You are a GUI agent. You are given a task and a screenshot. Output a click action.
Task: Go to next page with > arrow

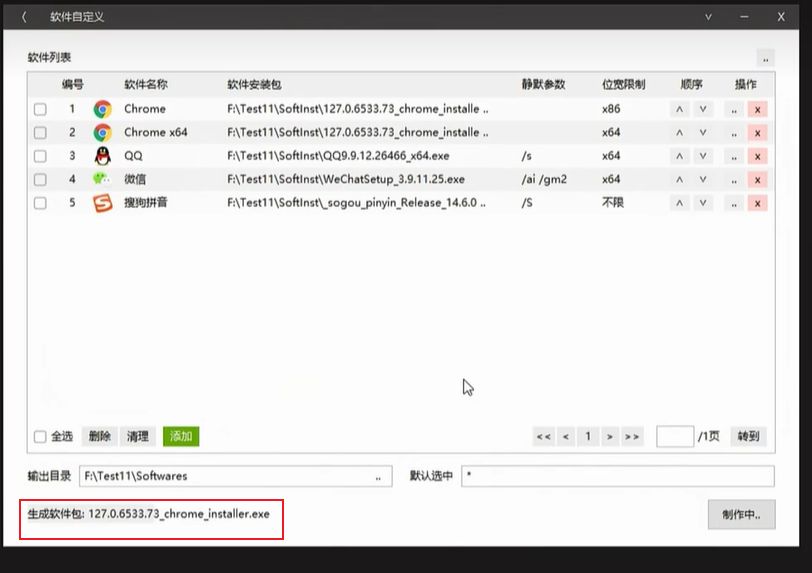(x=609, y=437)
